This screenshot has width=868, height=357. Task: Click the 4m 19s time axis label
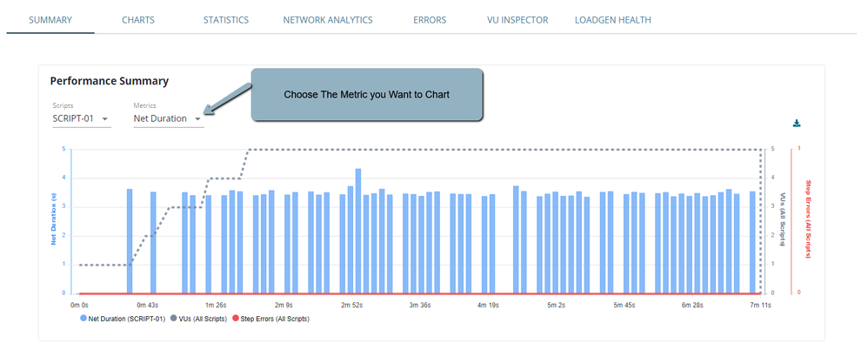click(487, 306)
